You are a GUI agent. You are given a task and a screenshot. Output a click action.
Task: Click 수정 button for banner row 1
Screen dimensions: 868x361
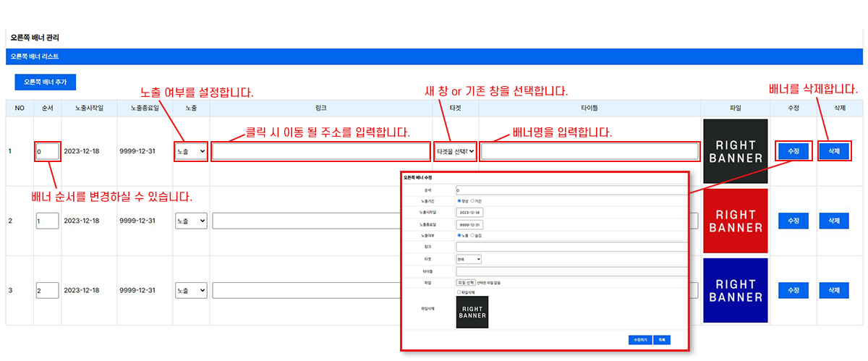tap(793, 151)
